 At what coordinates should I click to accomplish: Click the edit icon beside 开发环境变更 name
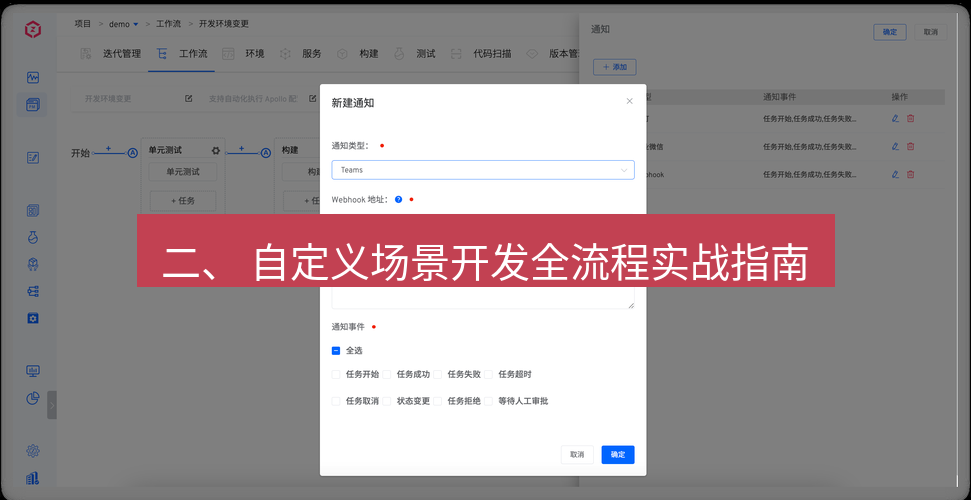(x=189, y=99)
